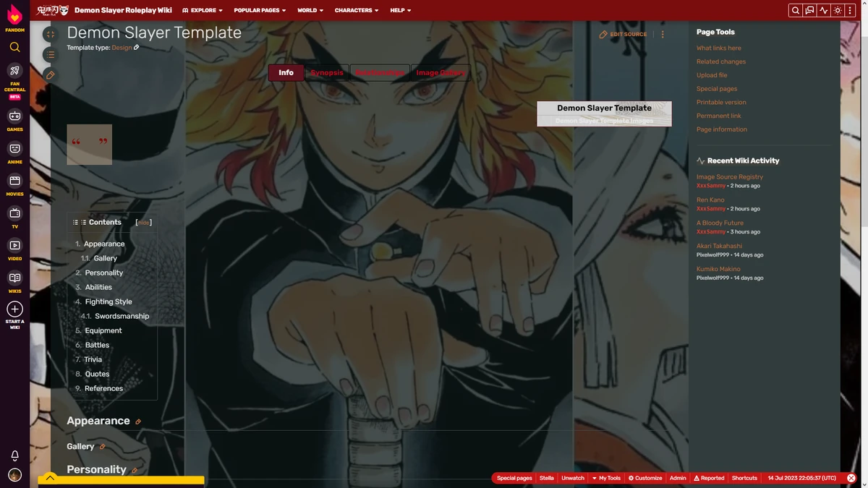Expand the WORLD navigation dropdown
868x488 pixels.
pyautogui.click(x=310, y=10)
